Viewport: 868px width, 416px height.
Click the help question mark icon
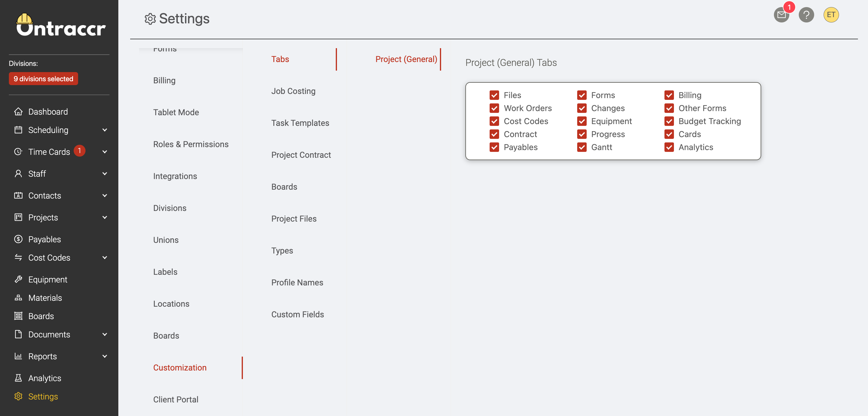point(806,15)
